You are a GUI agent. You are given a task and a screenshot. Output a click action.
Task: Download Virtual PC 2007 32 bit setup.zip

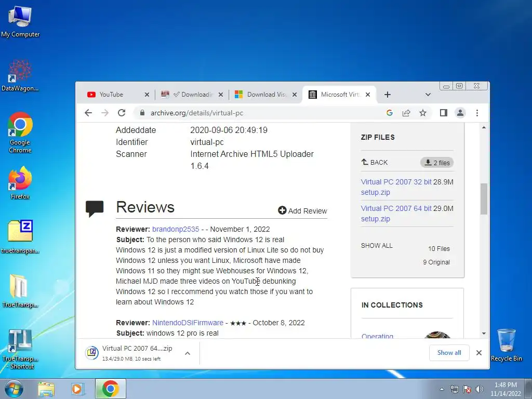click(x=396, y=187)
